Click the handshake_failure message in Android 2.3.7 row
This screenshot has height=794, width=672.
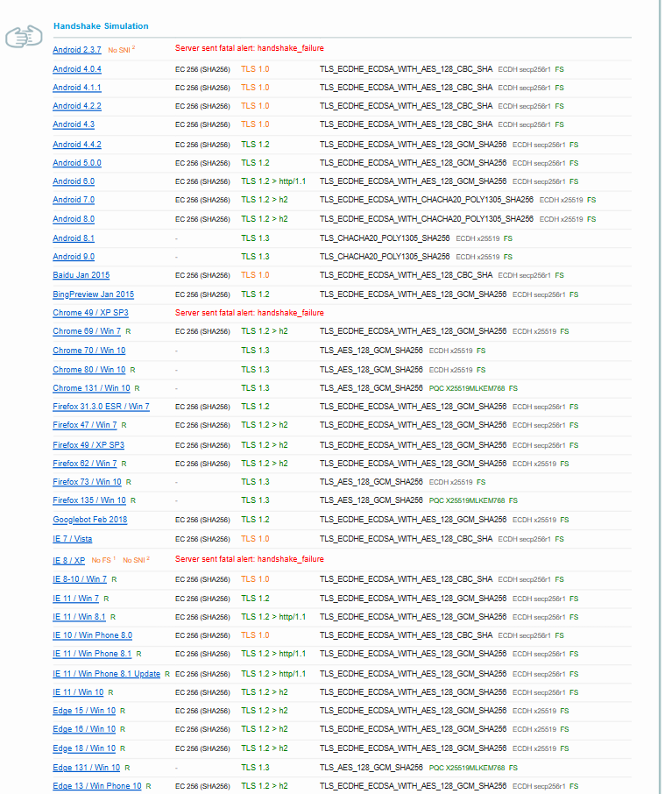click(249, 48)
